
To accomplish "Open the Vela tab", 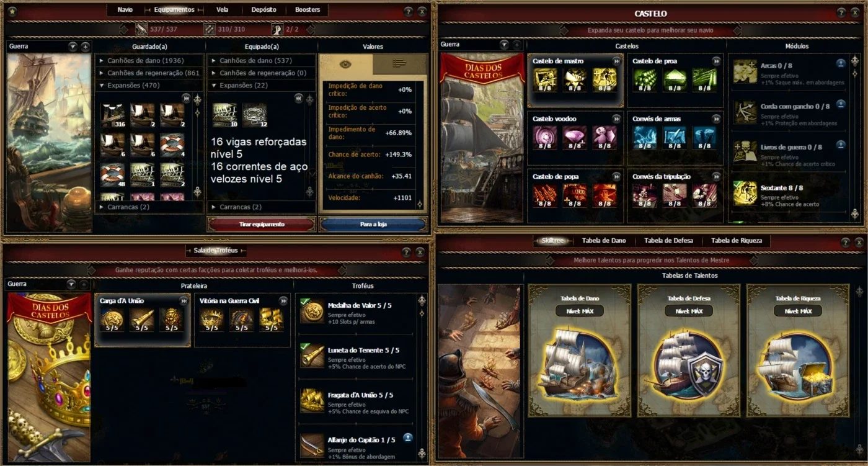I will [x=222, y=10].
